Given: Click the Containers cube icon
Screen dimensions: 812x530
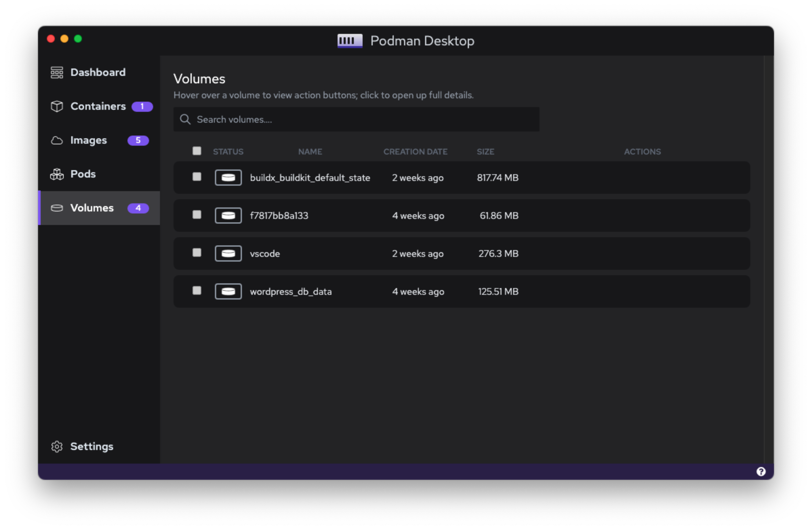Looking at the screenshot, I should point(57,106).
